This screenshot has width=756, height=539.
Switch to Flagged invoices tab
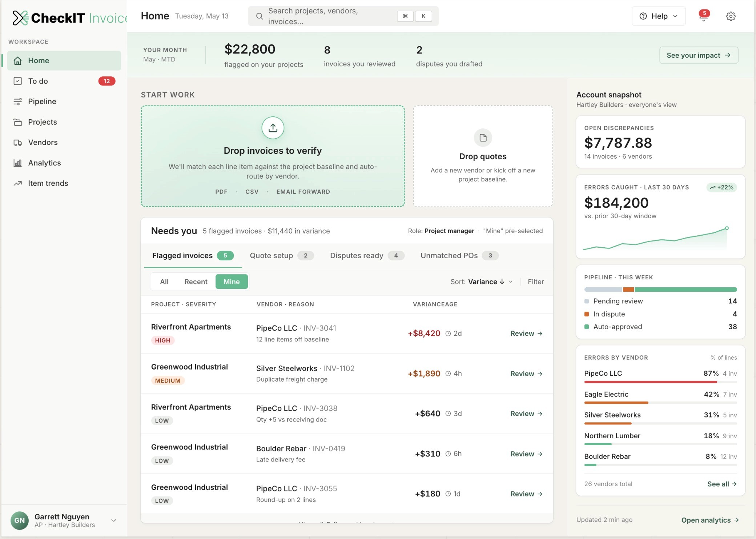point(193,256)
